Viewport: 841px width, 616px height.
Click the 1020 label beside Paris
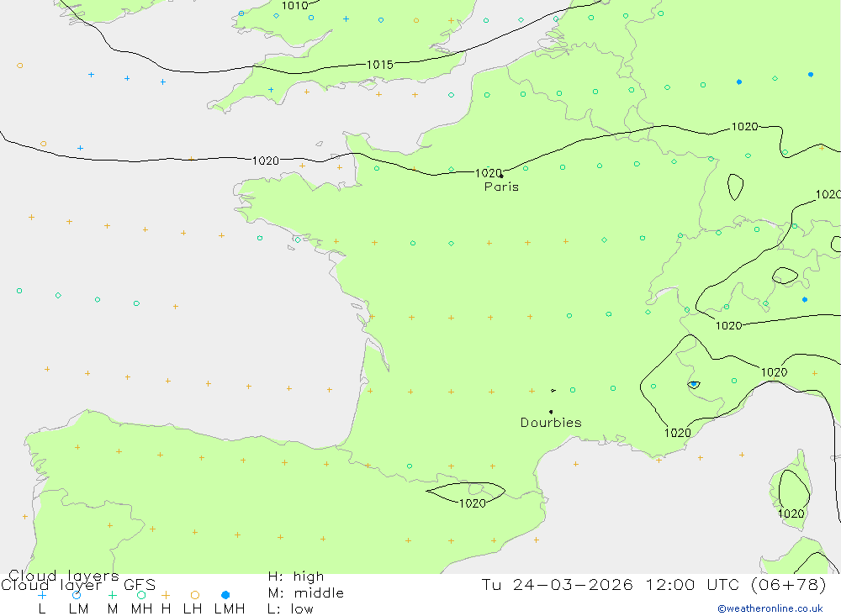[488, 173]
